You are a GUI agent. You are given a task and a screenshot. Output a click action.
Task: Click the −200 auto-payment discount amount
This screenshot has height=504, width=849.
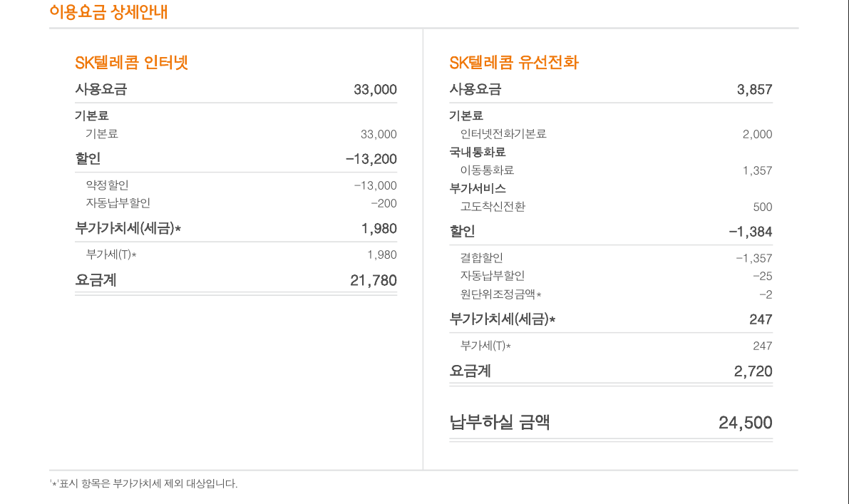click(x=384, y=203)
